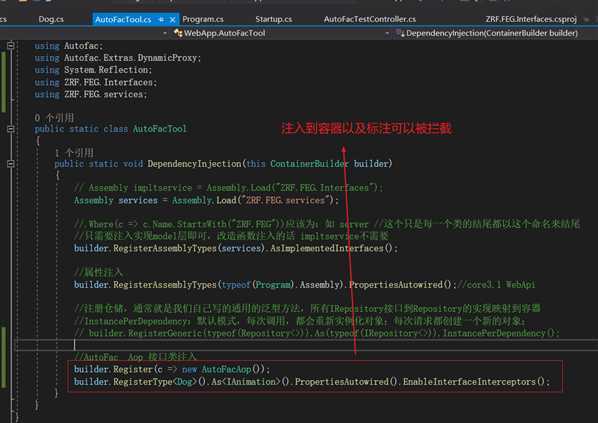Open ZRF.FEG.Interfaces.csproj tab
This screenshot has height=423, width=598.
coord(530,19)
